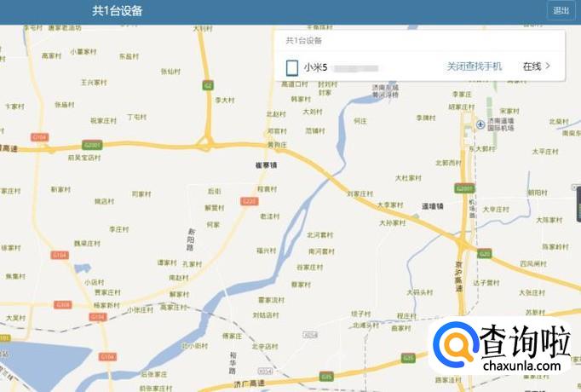Click the dark tab at right map edge

coord(578,205)
